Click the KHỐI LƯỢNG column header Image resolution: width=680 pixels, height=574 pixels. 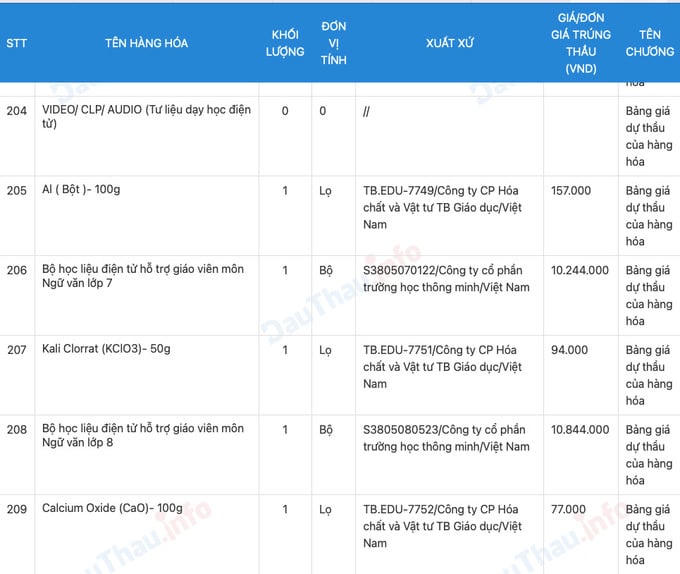(285, 43)
